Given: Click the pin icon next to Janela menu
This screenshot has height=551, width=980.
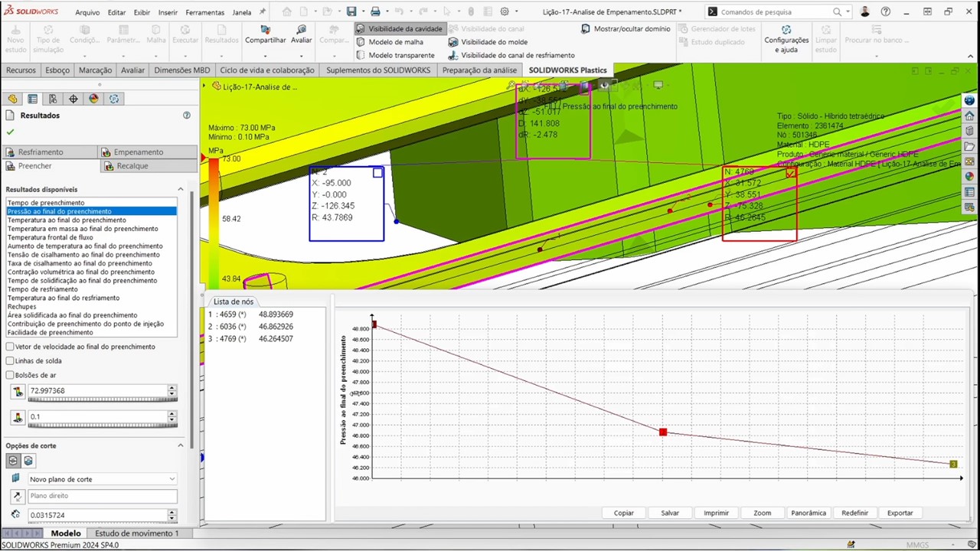Looking at the screenshot, I should (x=263, y=12).
